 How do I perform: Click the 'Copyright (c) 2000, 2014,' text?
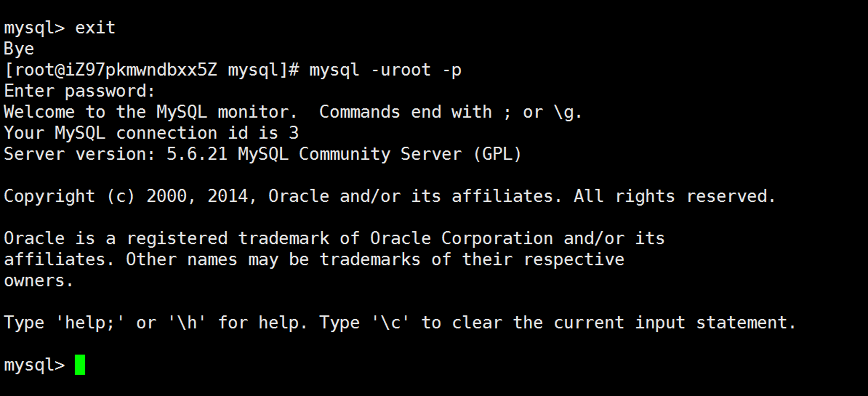coord(131,197)
